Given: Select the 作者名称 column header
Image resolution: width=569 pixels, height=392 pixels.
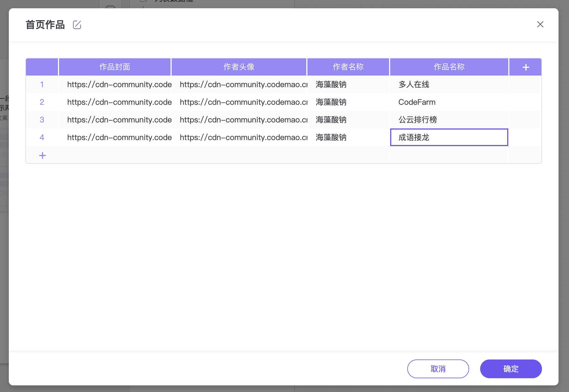Looking at the screenshot, I should 348,67.
